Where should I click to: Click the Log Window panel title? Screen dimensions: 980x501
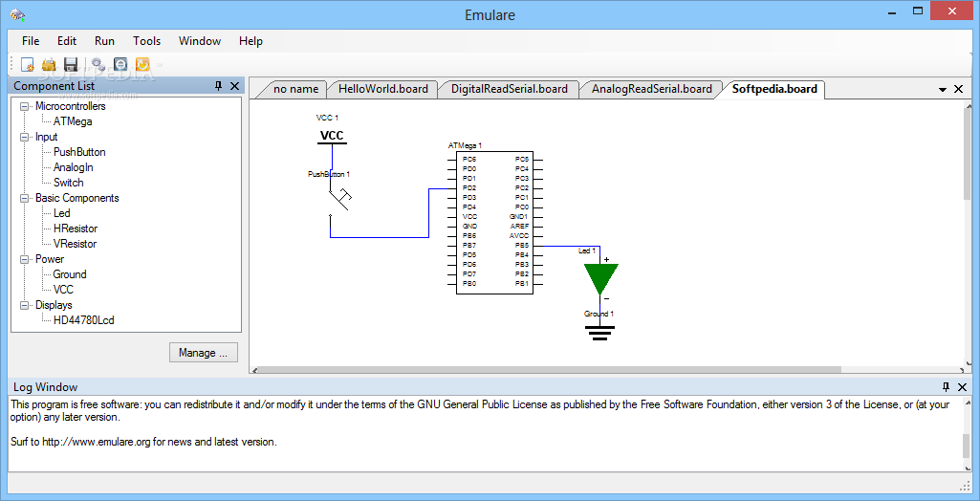pos(44,387)
